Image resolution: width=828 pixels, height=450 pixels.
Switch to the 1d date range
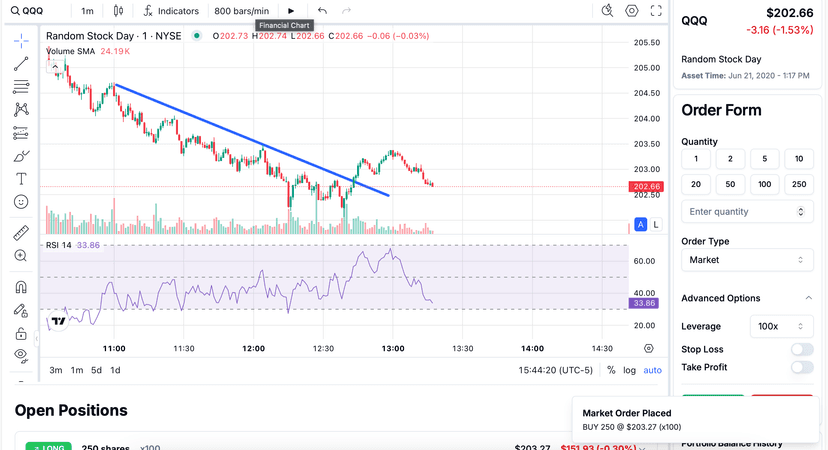pyautogui.click(x=115, y=370)
